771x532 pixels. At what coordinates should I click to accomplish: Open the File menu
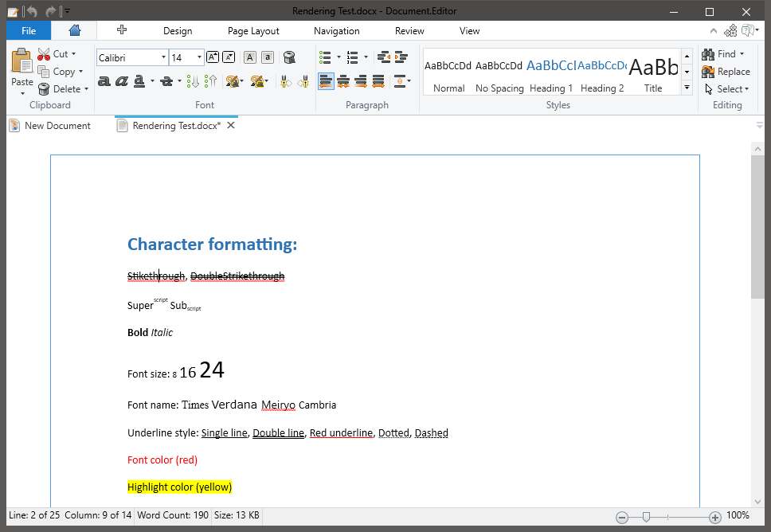coord(29,30)
